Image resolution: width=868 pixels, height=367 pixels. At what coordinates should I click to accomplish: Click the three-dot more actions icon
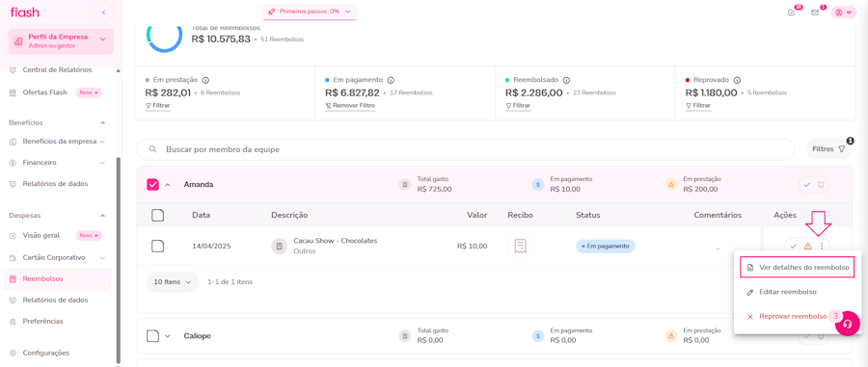coord(822,246)
